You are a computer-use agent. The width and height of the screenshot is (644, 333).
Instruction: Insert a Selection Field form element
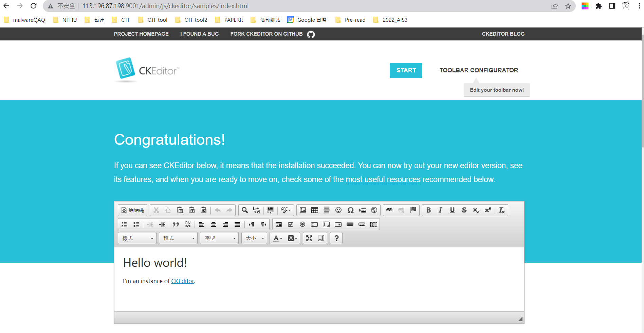(338, 225)
